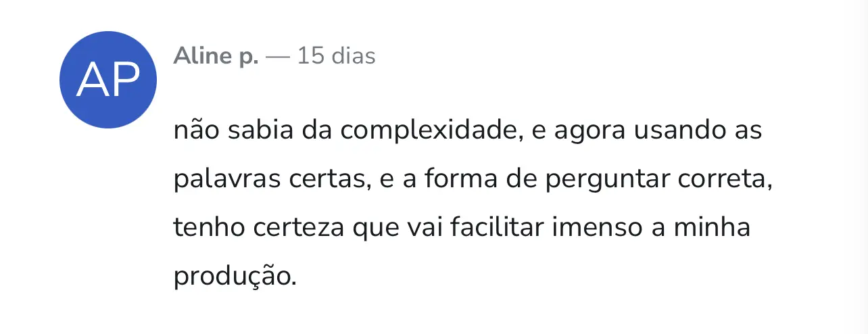Click the word "complexidade" in the comment
Screen dimensions: 868x334
(x=433, y=130)
